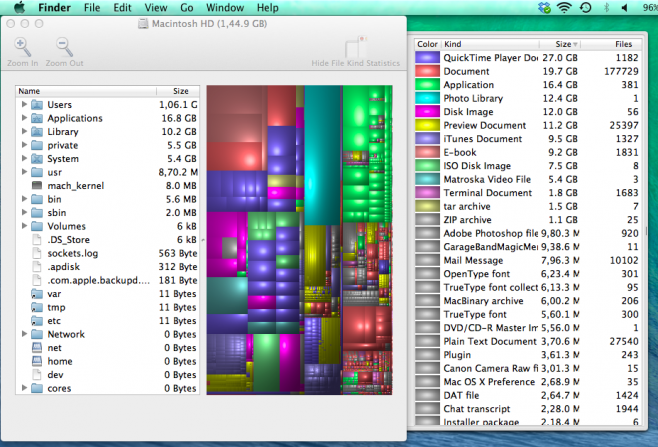Click the disk icon in window title

click(143, 24)
